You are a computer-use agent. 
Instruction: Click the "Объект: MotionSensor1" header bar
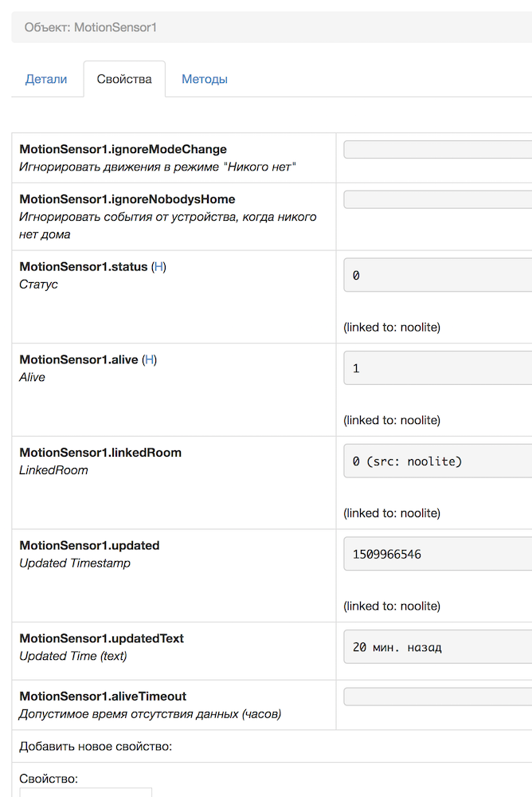(x=271, y=27)
